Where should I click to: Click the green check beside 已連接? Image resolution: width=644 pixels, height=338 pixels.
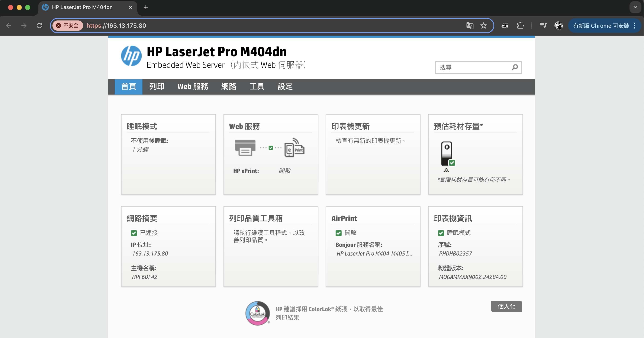click(134, 233)
